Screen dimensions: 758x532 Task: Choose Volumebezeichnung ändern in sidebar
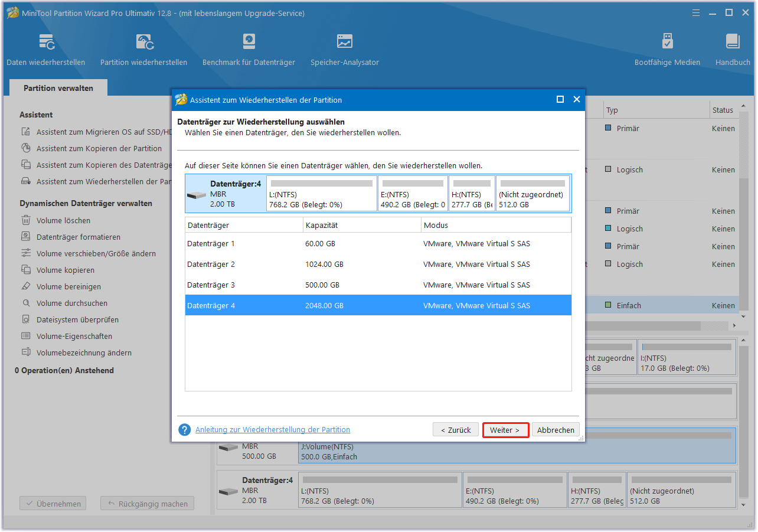(x=76, y=353)
